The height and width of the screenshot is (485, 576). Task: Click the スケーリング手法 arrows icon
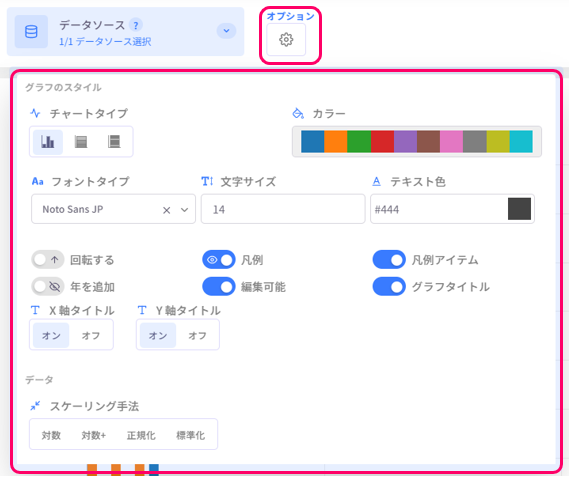[x=35, y=406]
